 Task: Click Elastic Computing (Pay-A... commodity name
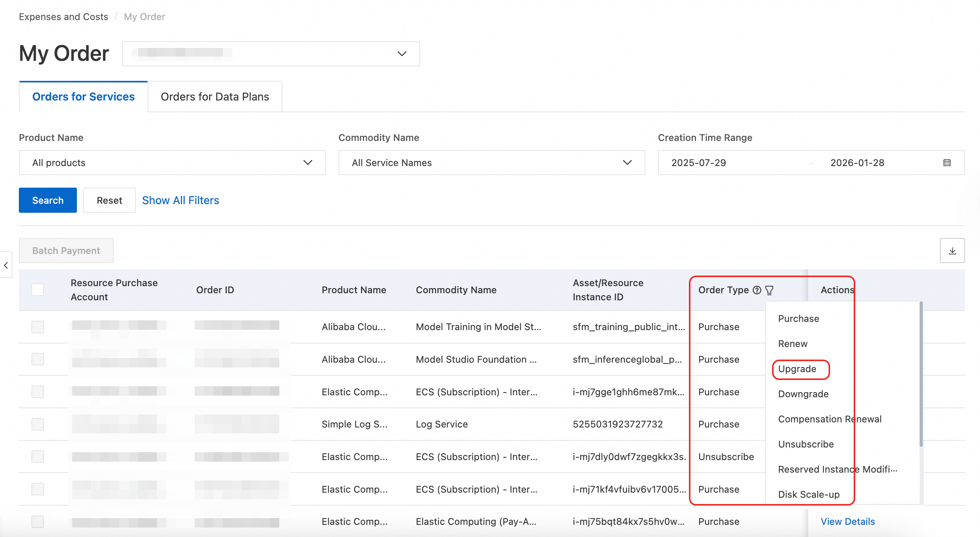[x=476, y=521]
